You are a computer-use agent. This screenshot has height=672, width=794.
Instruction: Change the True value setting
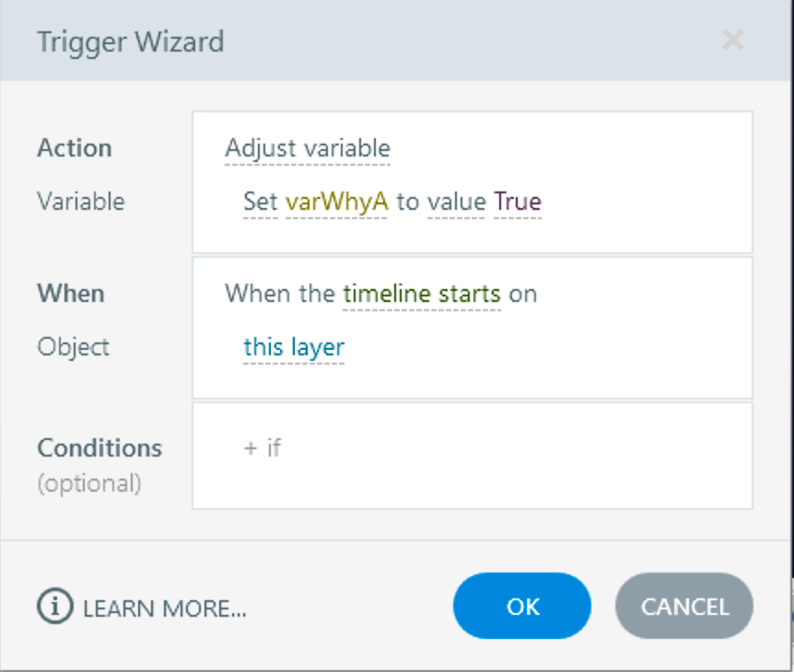coord(518,203)
